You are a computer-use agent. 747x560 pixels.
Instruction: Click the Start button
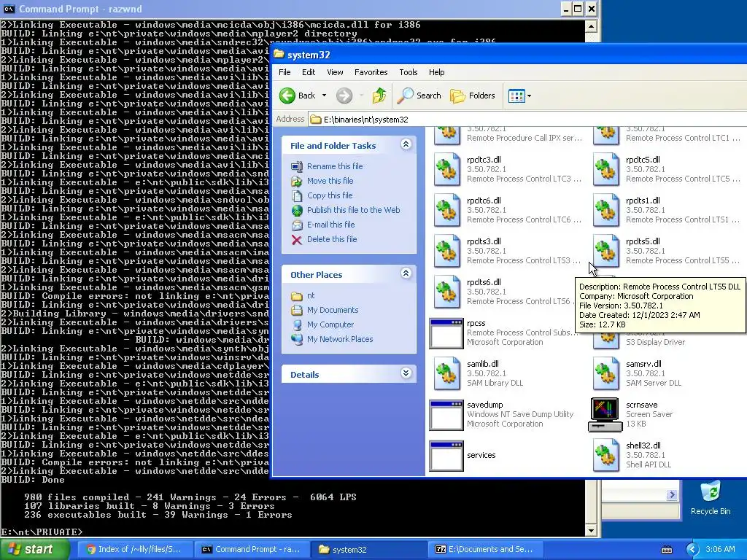[35, 549]
